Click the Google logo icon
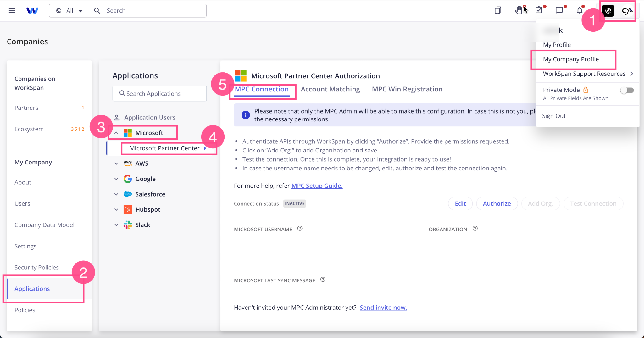Viewport: 644px width, 338px height. 128,179
